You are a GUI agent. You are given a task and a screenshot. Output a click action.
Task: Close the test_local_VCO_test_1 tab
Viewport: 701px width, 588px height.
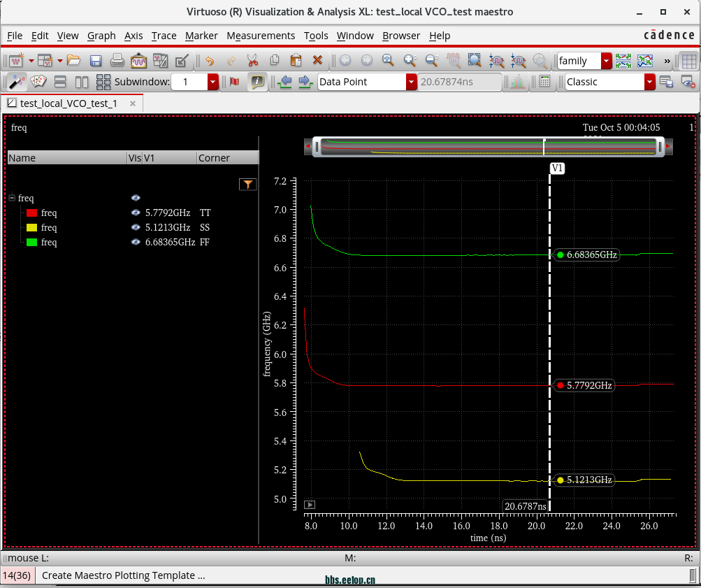pos(132,103)
